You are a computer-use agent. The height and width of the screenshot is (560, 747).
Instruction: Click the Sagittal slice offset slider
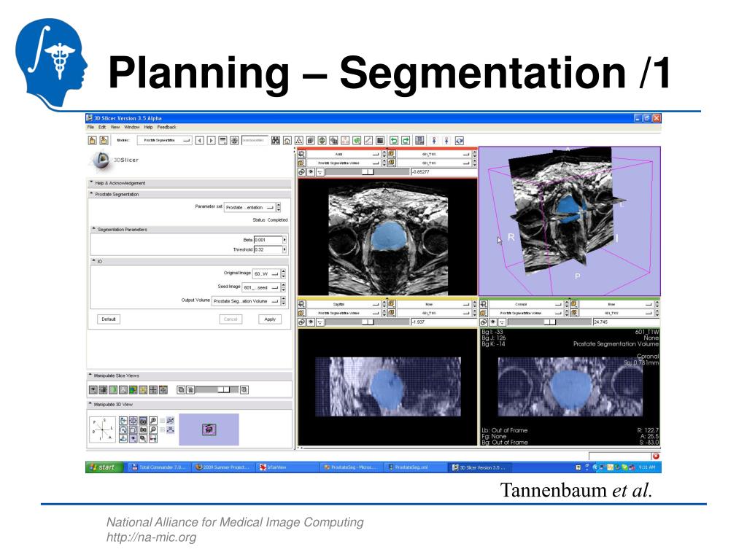368,322
